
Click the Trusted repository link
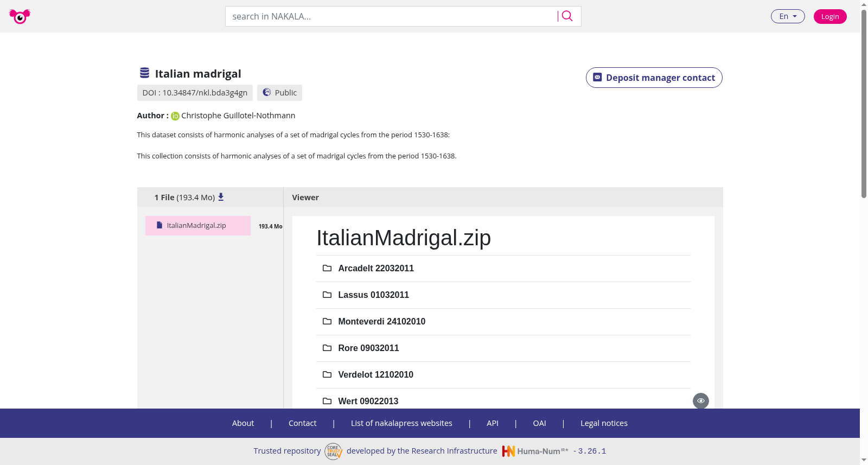287,451
